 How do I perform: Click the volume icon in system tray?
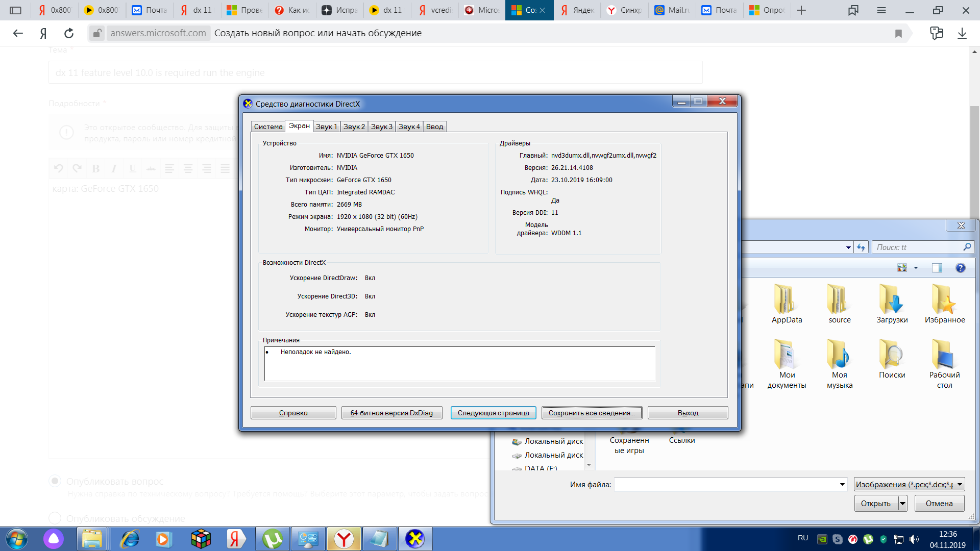click(x=914, y=539)
